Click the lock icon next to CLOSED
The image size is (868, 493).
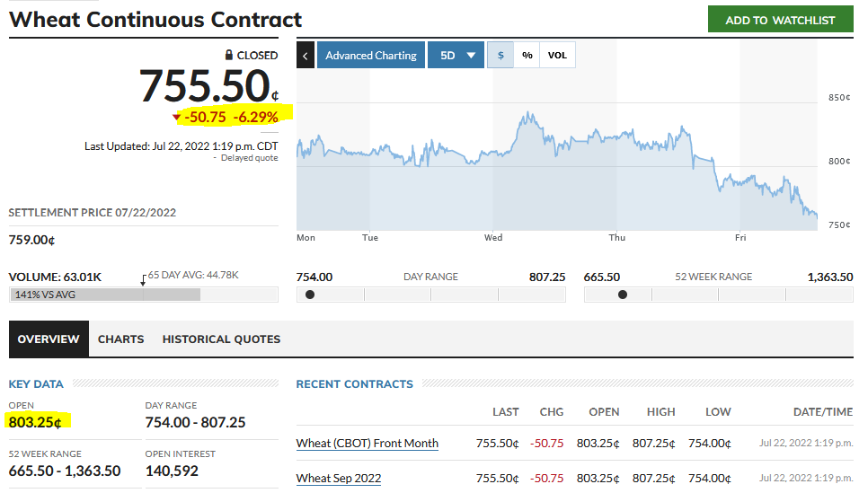click(229, 55)
